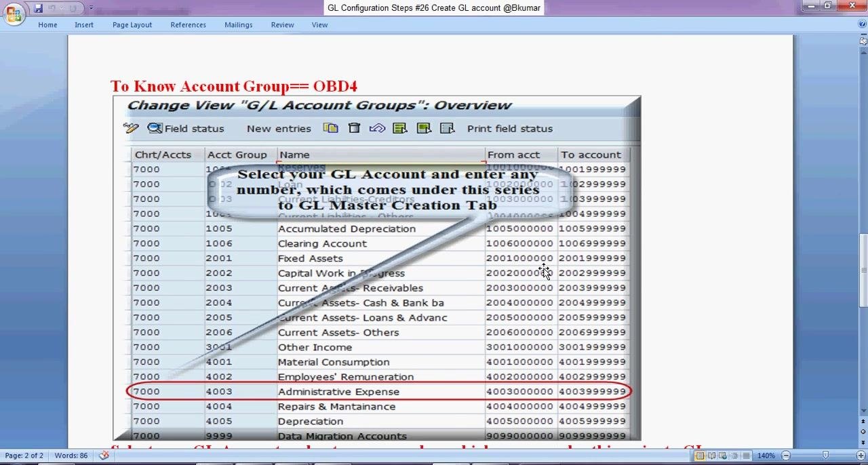Click the Copy As icon after New entries
This screenshot has height=465, width=868.
(x=330, y=128)
